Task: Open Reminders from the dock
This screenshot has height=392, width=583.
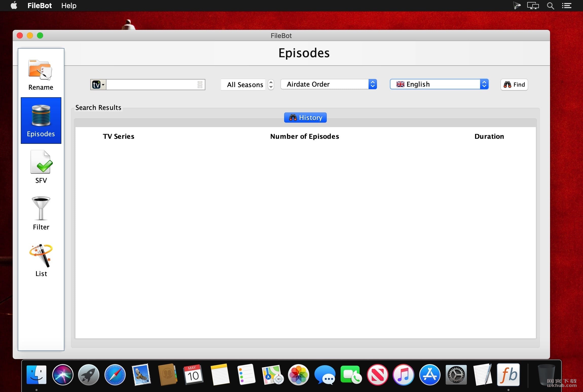Action: [x=246, y=375]
